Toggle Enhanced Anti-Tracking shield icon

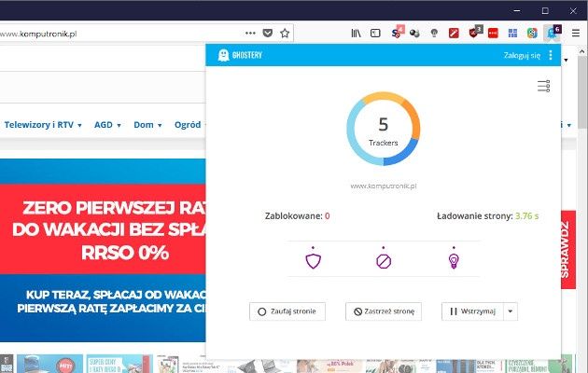(x=313, y=260)
